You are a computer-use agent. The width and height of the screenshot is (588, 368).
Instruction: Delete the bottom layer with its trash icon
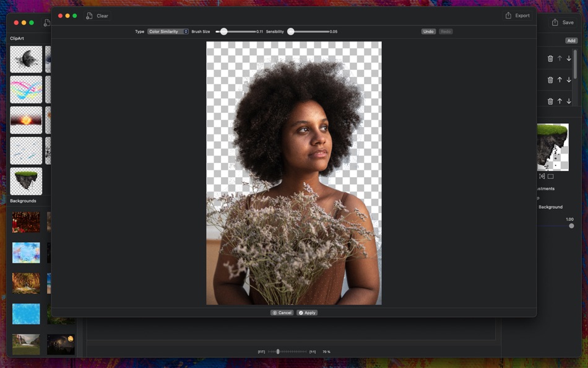(x=550, y=102)
